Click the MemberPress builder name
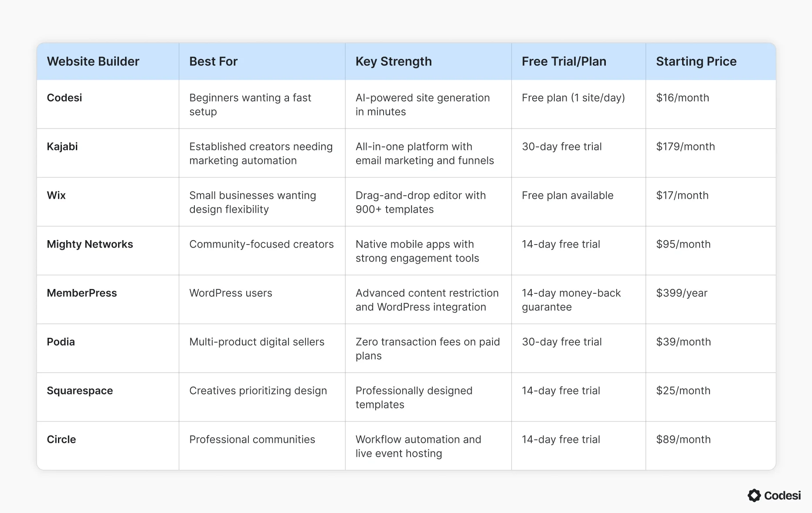This screenshot has height=513, width=812. tap(82, 293)
